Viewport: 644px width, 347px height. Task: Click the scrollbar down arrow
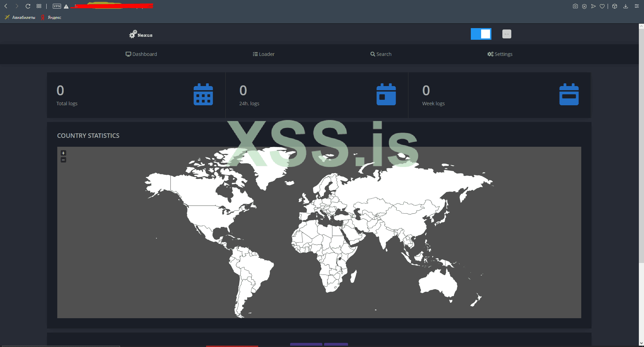point(641,343)
